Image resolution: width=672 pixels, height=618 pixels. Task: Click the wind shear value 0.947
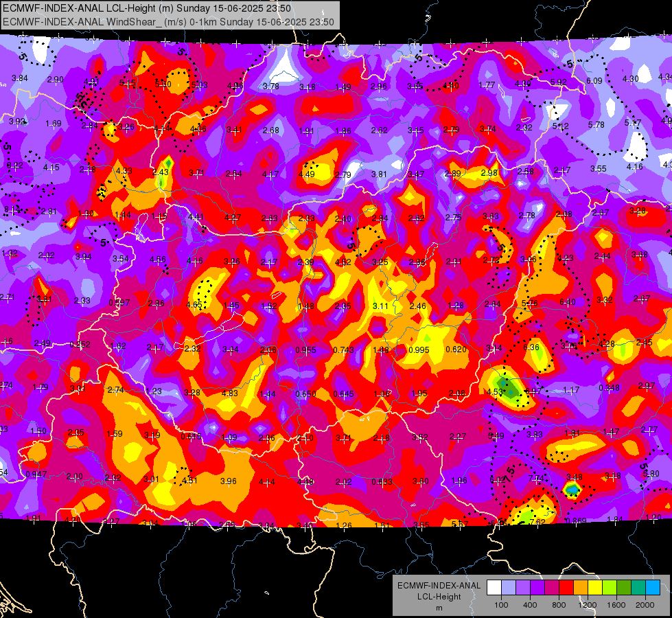click(x=36, y=474)
